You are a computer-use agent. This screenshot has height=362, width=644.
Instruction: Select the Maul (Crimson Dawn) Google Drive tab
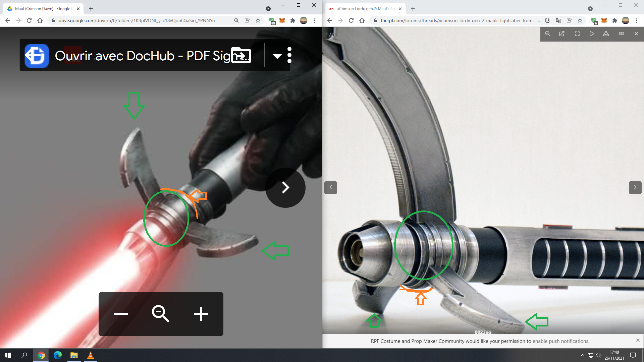[44, 9]
